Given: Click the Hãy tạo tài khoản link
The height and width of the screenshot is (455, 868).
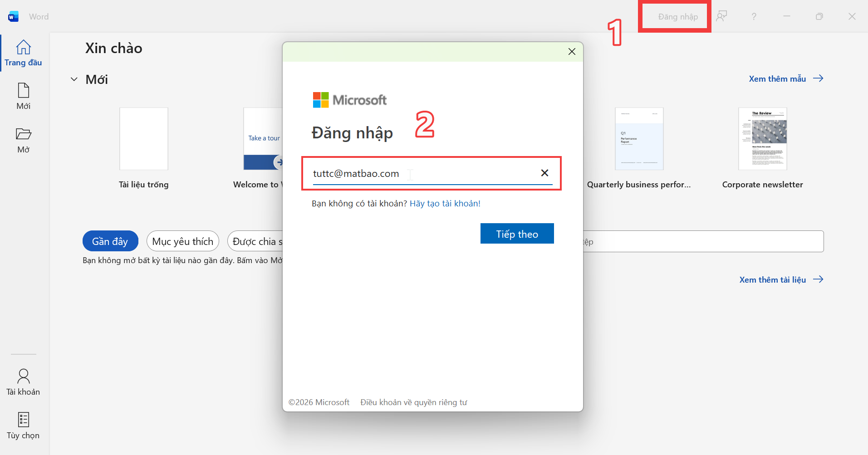Looking at the screenshot, I should point(445,203).
